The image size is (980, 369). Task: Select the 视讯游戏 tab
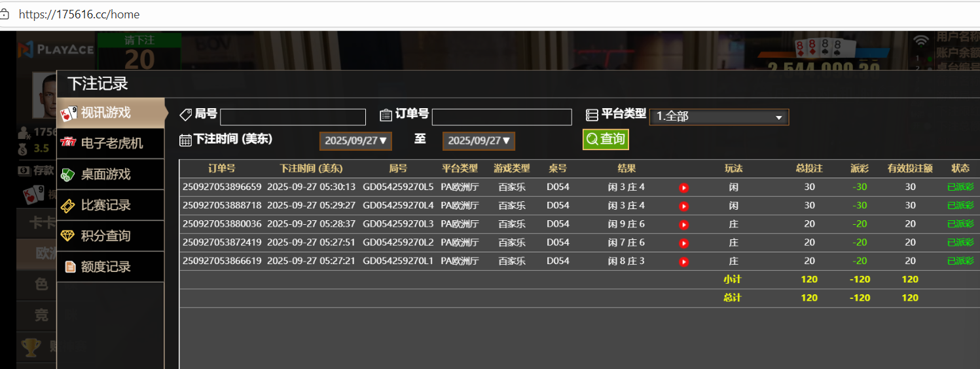(110, 113)
